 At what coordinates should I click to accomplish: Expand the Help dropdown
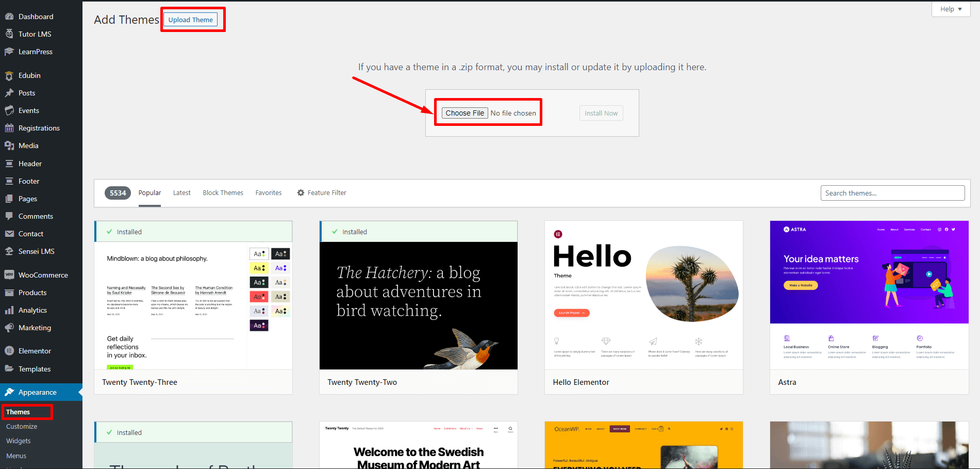click(951, 9)
